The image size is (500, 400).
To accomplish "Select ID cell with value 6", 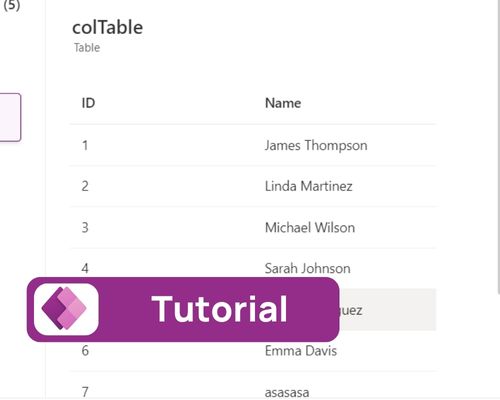I will 85,351.
